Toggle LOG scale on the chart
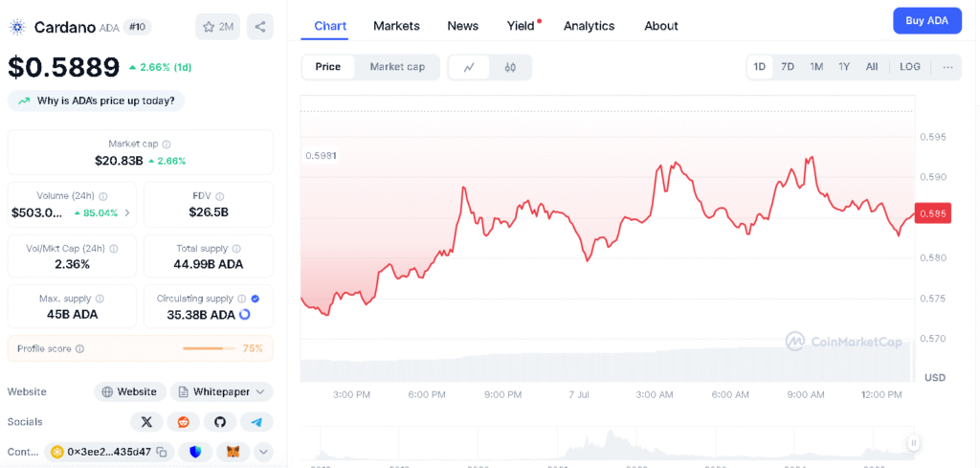980x468 pixels. click(909, 67)
